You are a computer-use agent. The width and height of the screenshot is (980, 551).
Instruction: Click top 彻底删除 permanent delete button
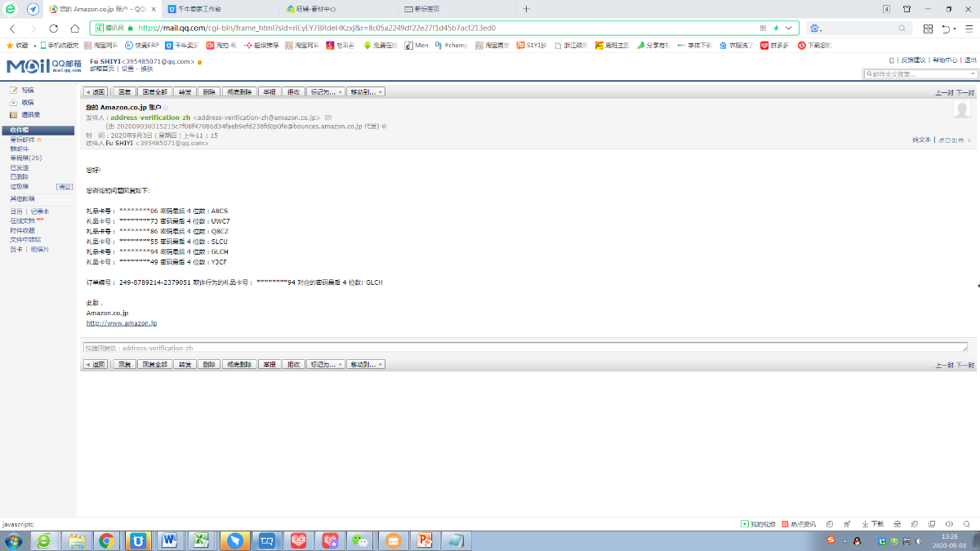pyautogui.click(x=239, y=91)
